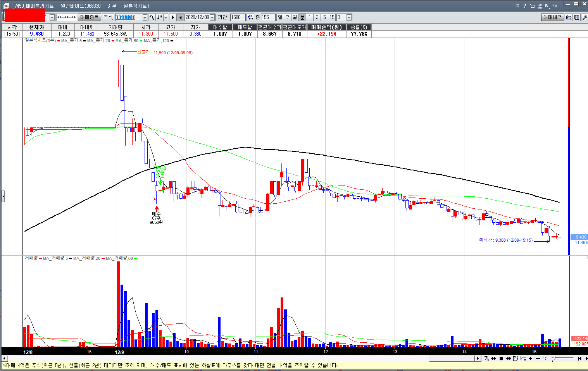Viewport: 588px width, 371px height.
Task: Open the account number dropdown arrow
Action: [52, 17]
